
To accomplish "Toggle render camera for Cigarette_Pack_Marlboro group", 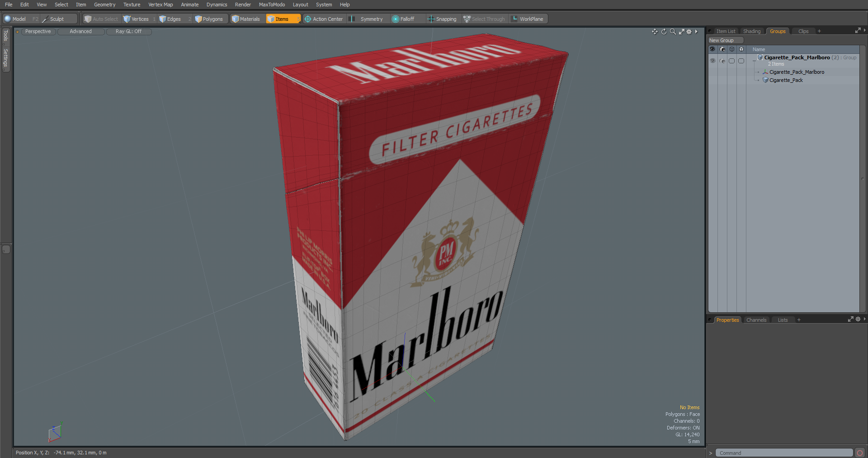I will [x=722, y=61].
